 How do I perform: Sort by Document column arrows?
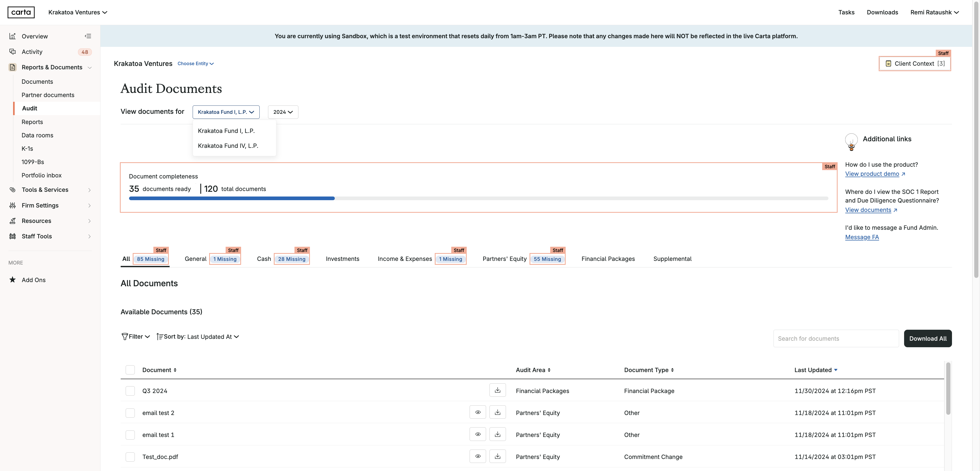point(175,370)
